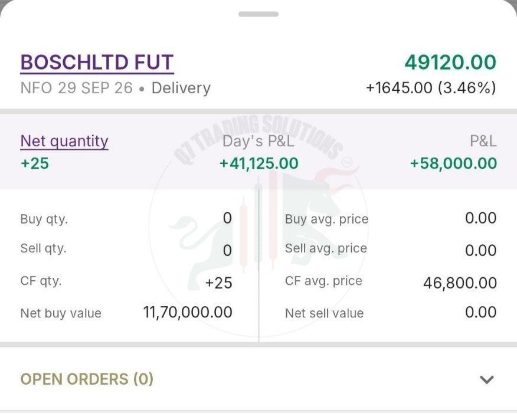Tap the Buy avg. price label
This screenshot has height=420, width=517.
point(326,219)
